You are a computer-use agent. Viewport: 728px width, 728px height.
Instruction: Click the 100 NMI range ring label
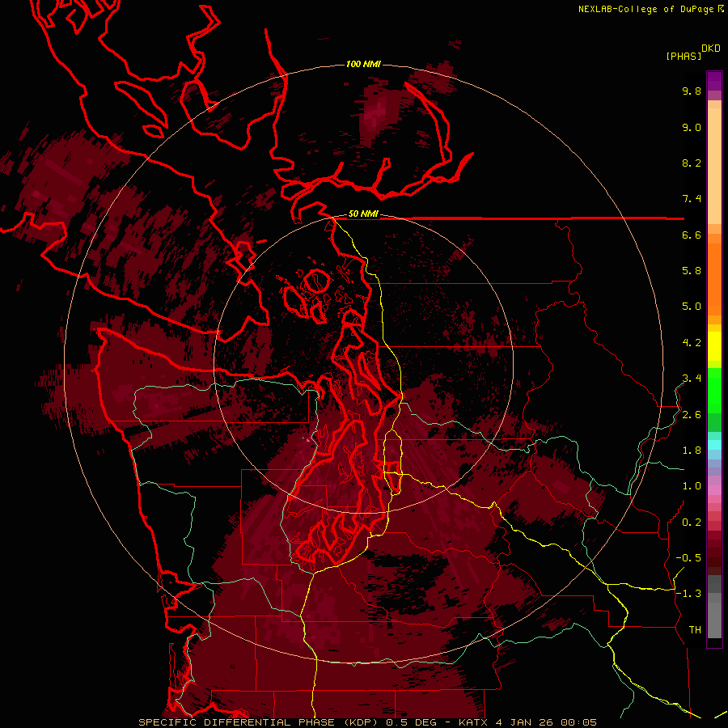coord(363,64)
